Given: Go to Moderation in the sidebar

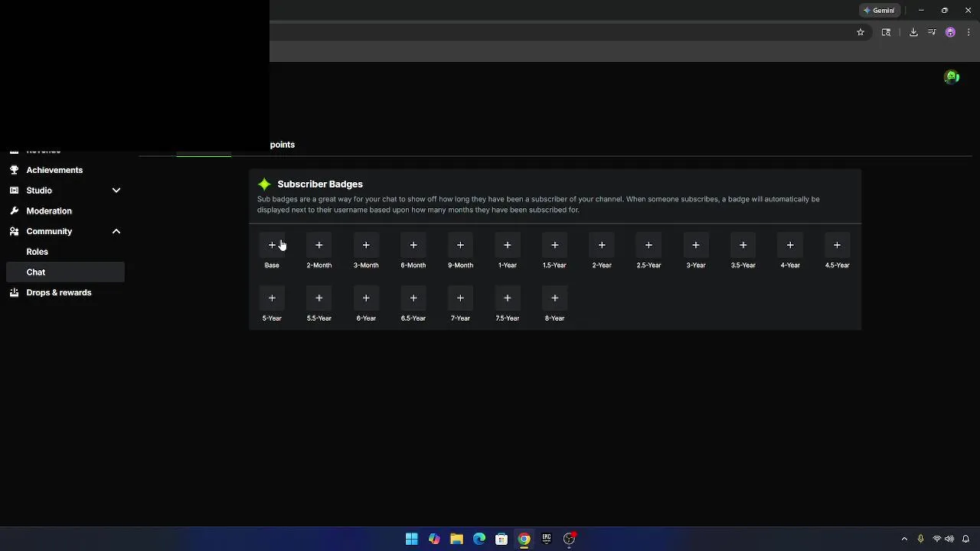Looking at the screenshot, I should (64, 210).
